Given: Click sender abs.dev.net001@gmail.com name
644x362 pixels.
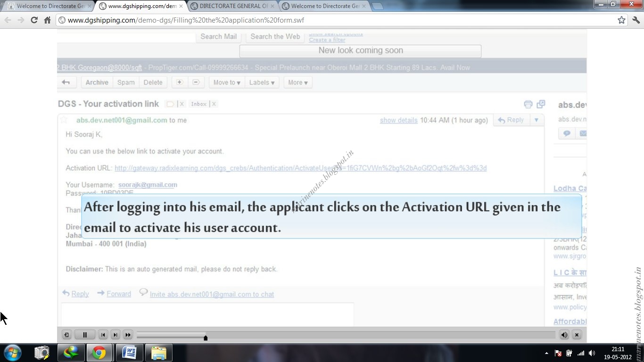Looking at the screenshot, I should [122, 120].
